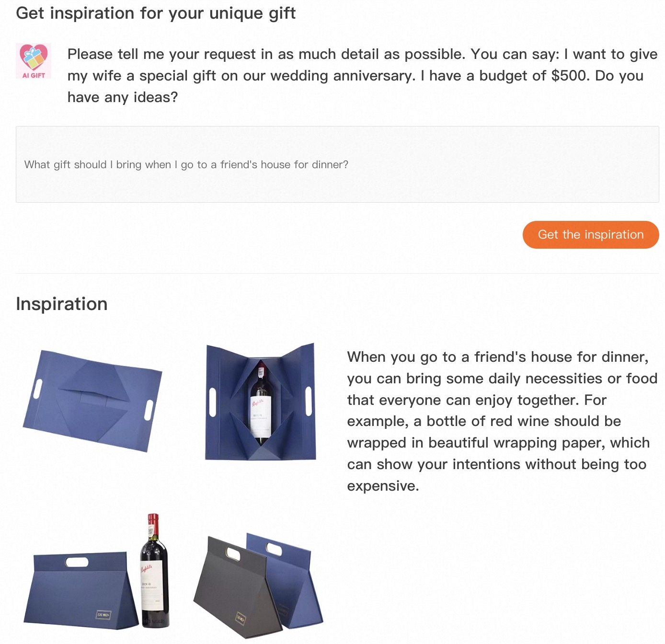
Task: Focus the gift request text box
Action: (337, 164)
